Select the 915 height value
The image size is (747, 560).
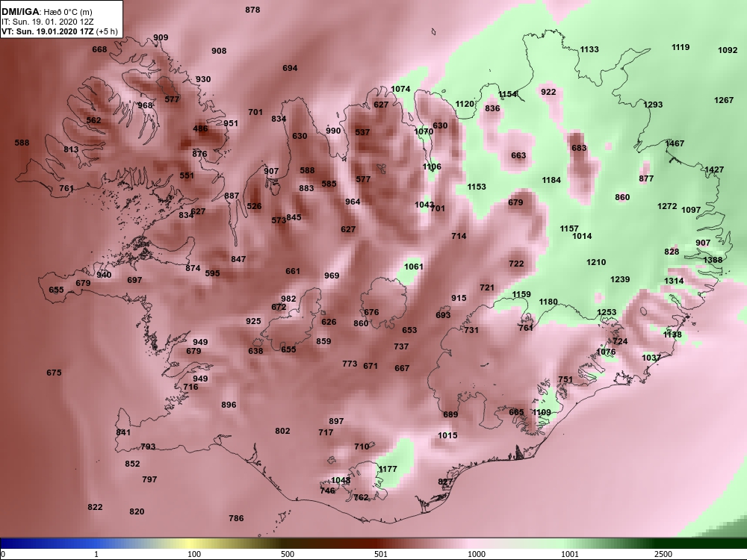coord(459,298)
